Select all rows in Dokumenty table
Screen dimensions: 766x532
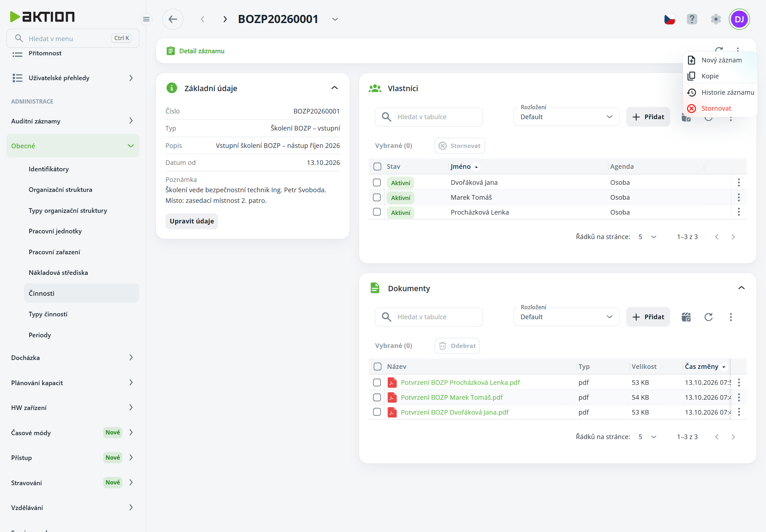[377, 367]
